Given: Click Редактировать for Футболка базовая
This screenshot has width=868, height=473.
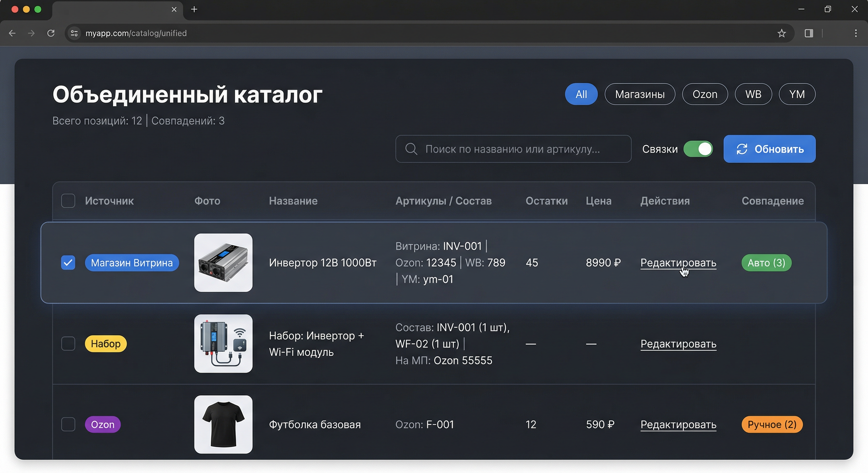Looking at the screenshot, I should click(x=678, y=424).
